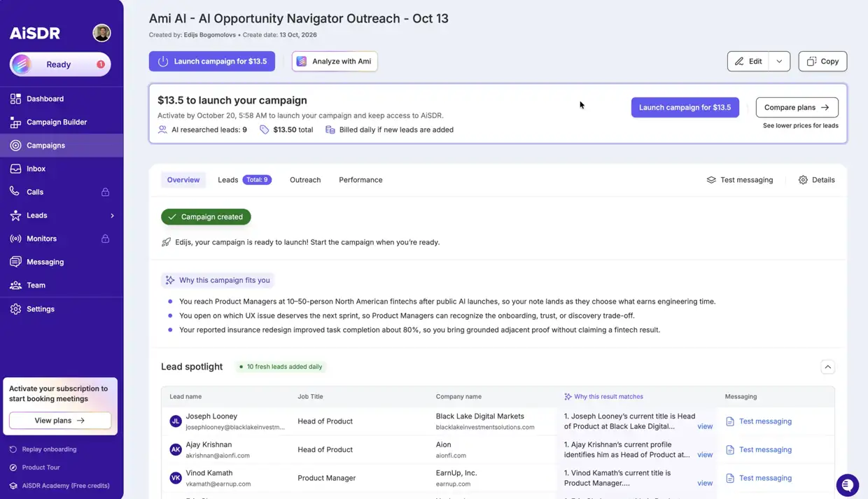Image resolution: width=868 pixels, height=499 pixels.
Task: Click Joseph Looney's JL avatar
Action: [176, 421]
